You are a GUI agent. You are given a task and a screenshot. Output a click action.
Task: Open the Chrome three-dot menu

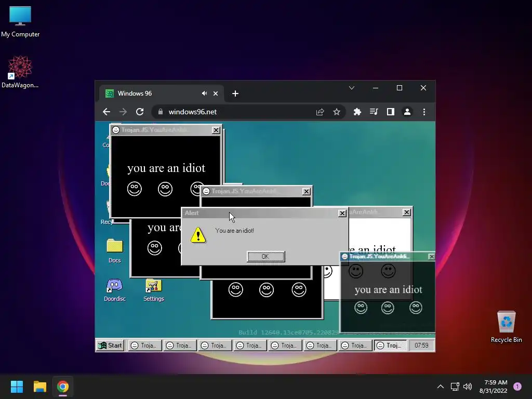coord(424,112)
